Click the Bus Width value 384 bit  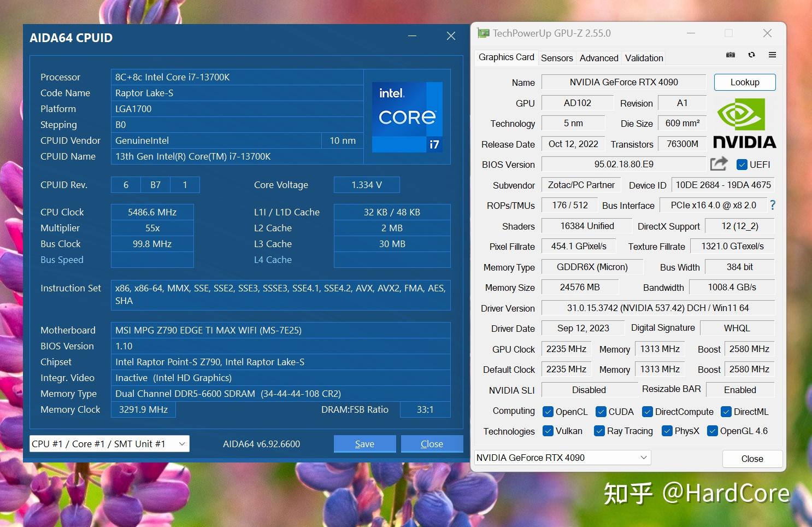click(x=740, y=267)
